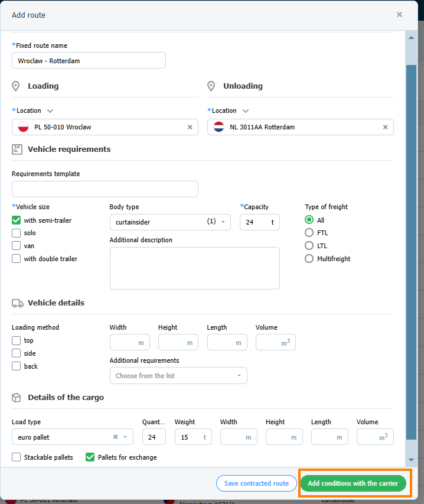The width and height of the screenshot is (424, 504).
Task: Click the Netherlands flag icon
Action: coord(219,127)
